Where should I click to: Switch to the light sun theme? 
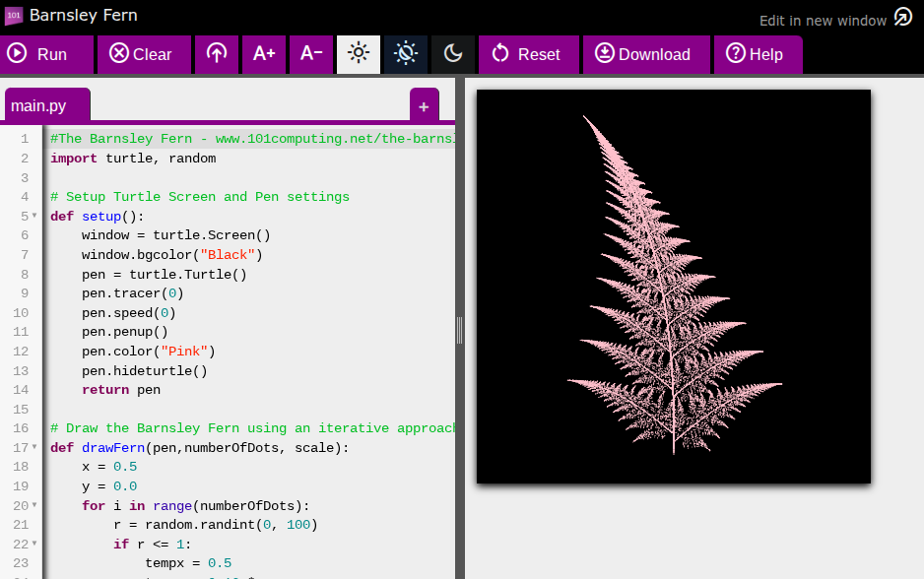point(359,54)
